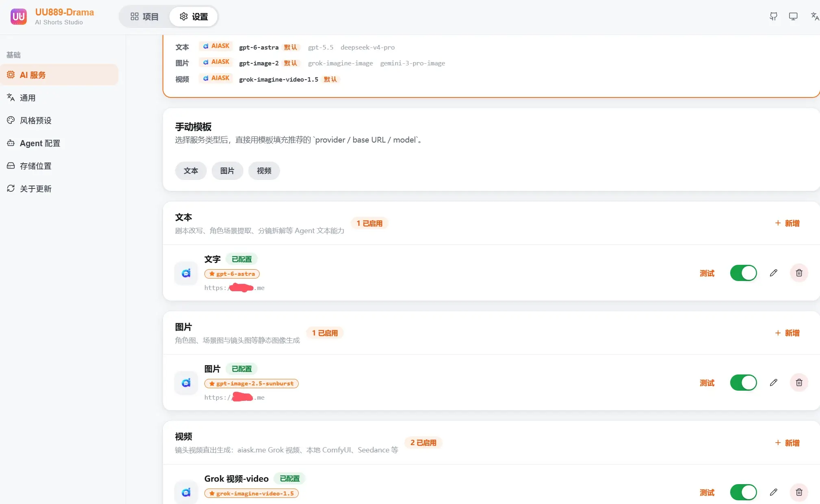Image resolution: width=820 pixels, height=504 pixels.
Task: Open Agent 配置 in sidebar
Action: point(59,143)
